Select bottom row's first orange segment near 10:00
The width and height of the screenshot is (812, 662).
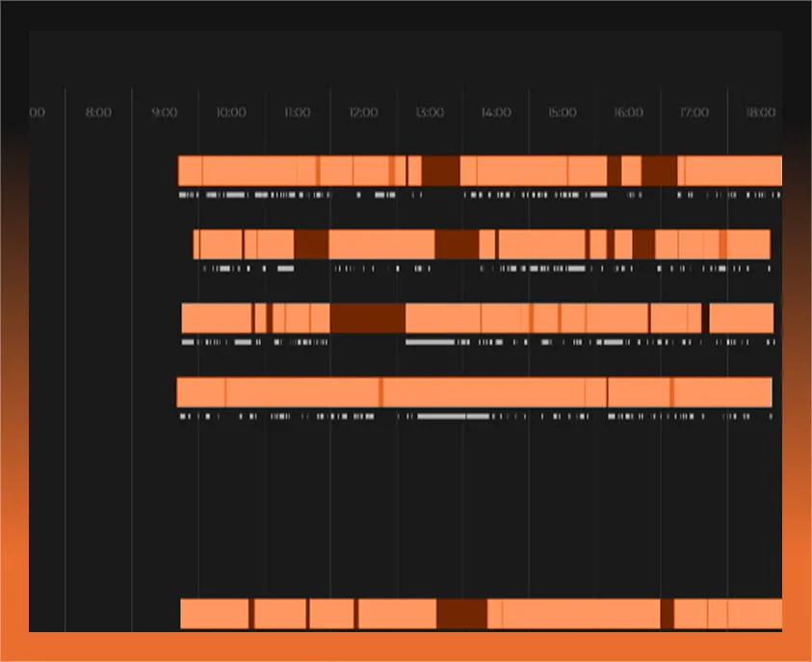click(214, 614)
